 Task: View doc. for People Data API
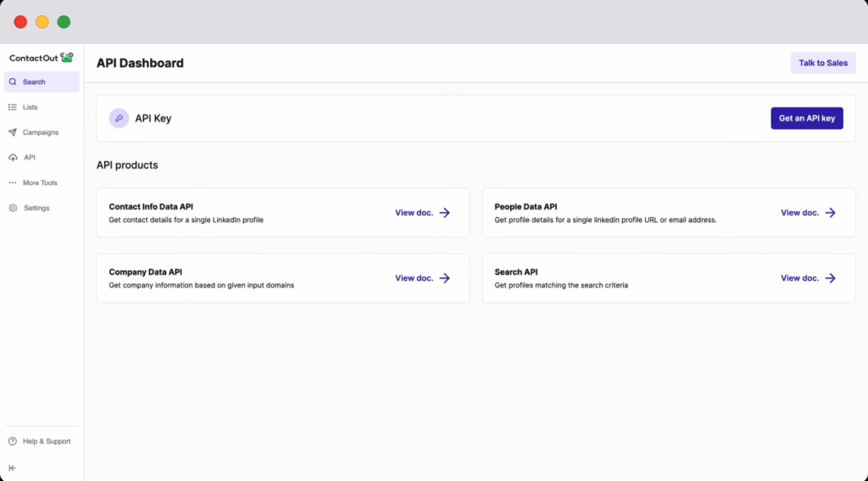(808, 213)
